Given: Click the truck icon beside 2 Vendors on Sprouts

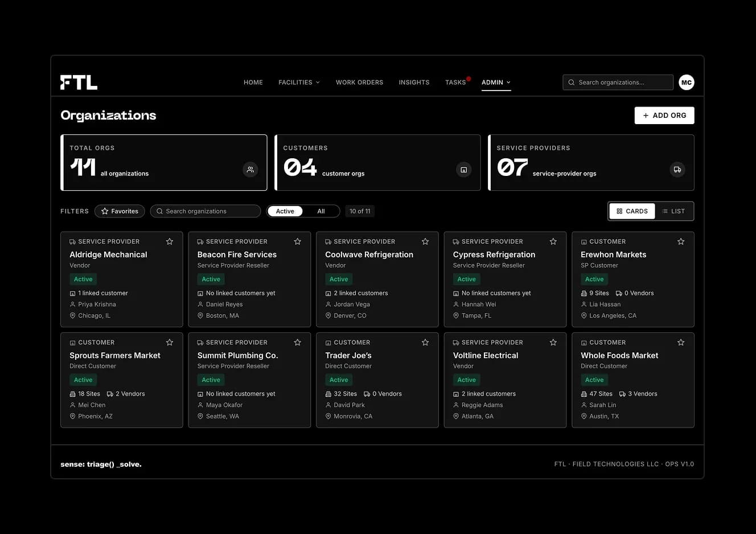Looking at the screenshot, I should coord(110,394).
